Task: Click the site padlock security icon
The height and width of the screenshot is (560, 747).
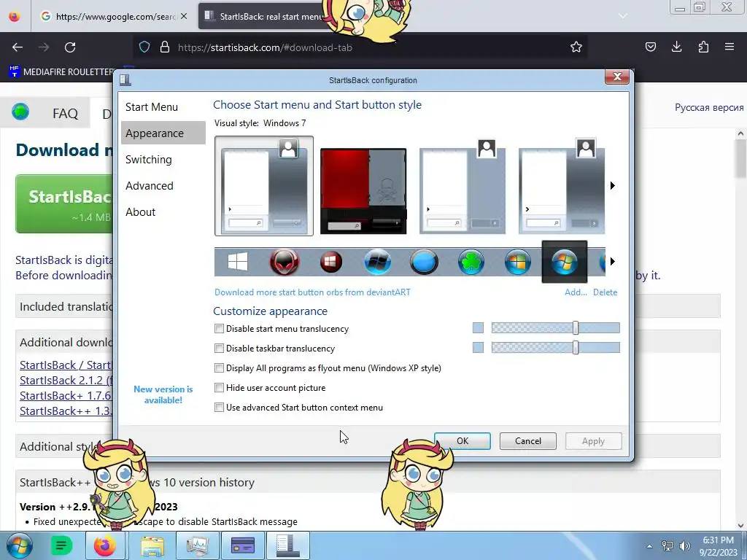Action: click(165, 47)
